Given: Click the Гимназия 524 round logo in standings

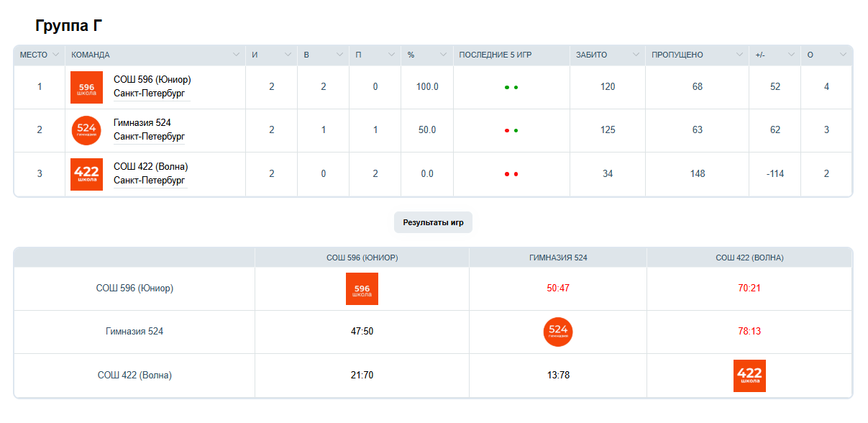Looking at the screenshot, I should point(86,130).
